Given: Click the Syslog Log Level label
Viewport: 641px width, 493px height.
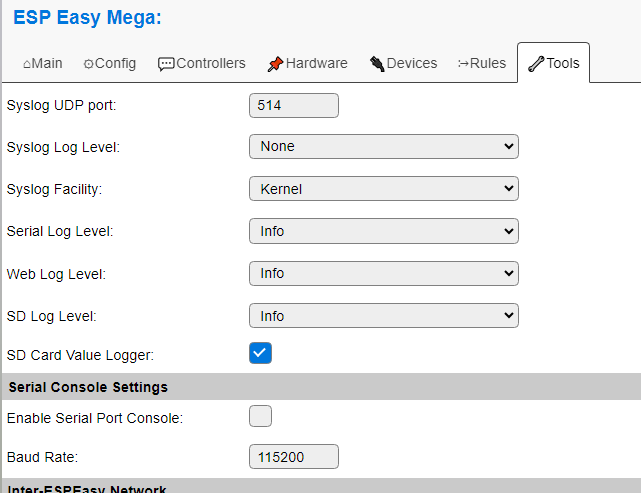Looking at the screenshot, I should coord(63,147).
